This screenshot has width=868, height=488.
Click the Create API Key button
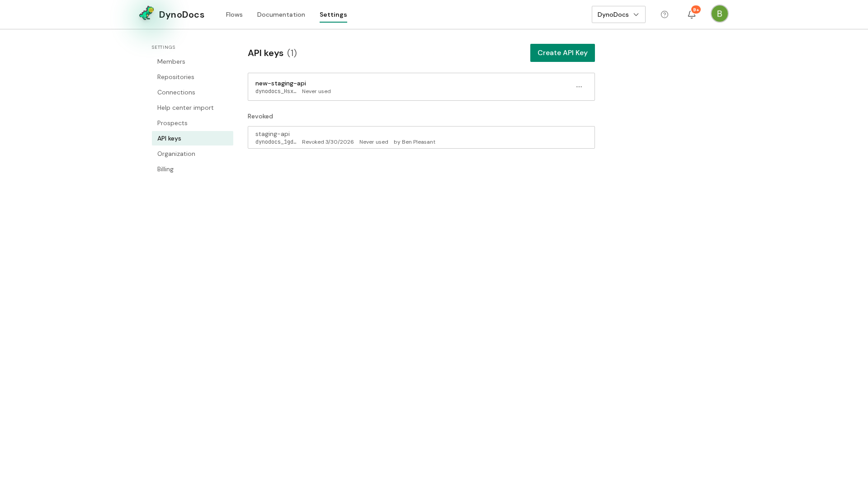pyautogui.click(x=562, y=53)
